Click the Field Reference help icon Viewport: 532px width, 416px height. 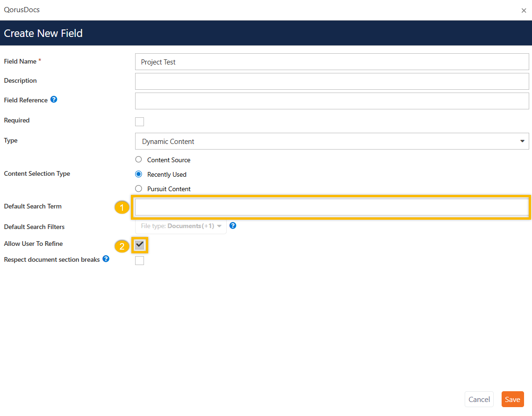(54, 100)
